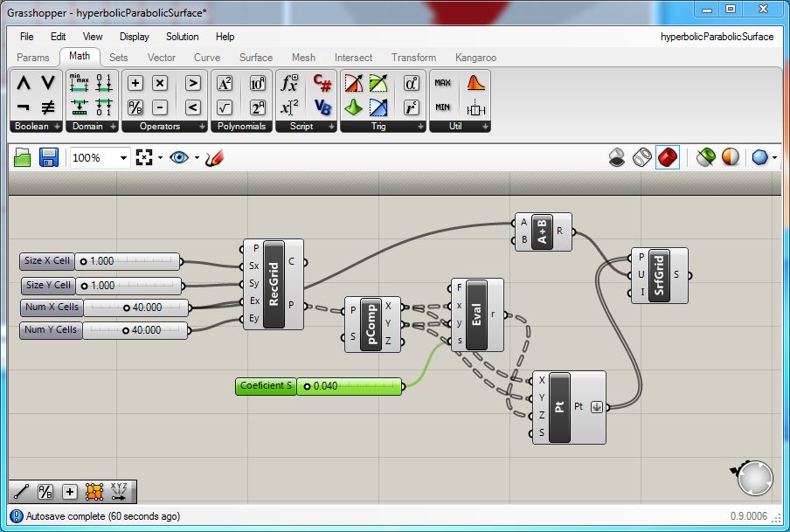The width and height of the screenshot is (790, 532).
Task: Open the document preview sphere settings
Action: tap(759, 158)
